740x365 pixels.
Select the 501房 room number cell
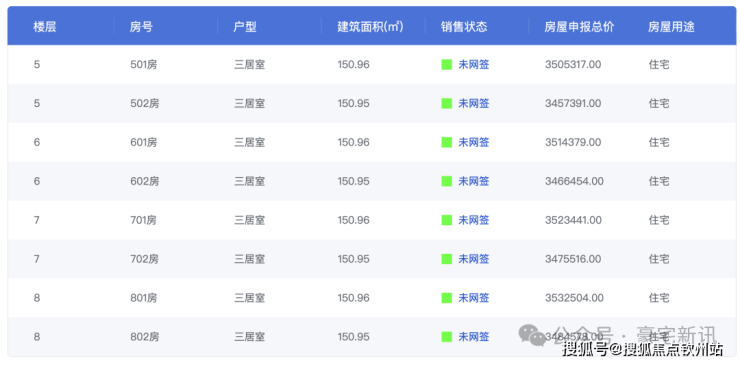click(x=143, y=65)
